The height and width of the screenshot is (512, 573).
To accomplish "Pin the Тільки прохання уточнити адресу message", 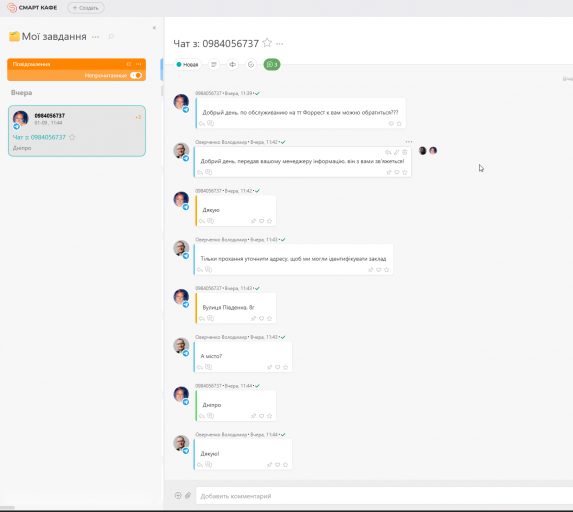I will click(371, 270).
